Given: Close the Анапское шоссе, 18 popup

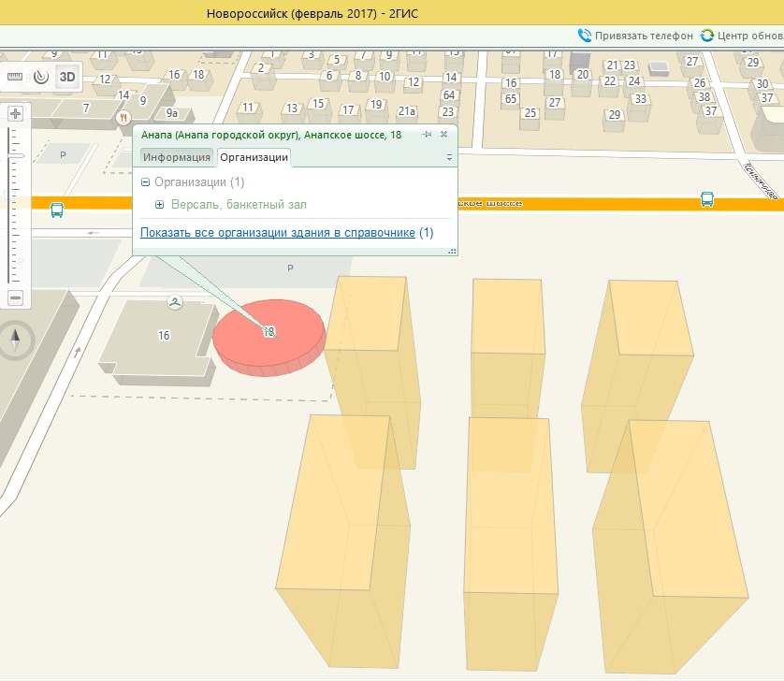Looking at the screenshot, I should 443,135.
